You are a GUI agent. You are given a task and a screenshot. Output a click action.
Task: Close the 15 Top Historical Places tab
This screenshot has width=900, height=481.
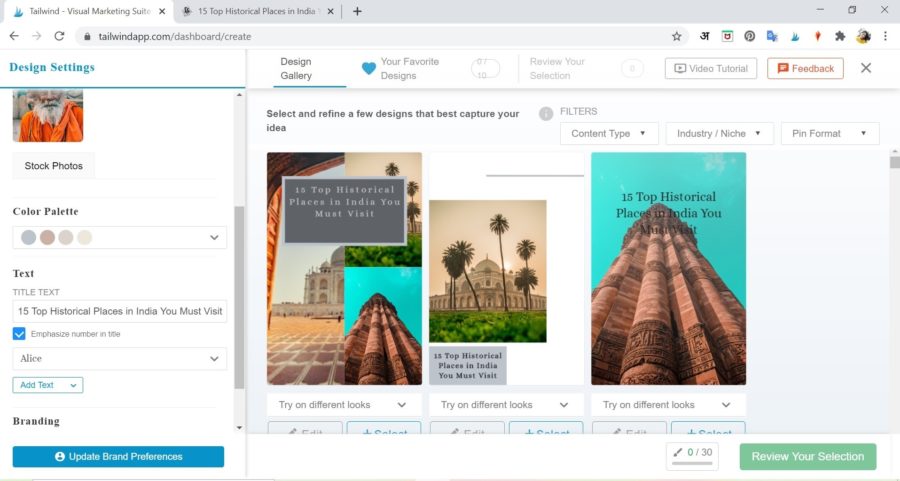click(331, 11)
